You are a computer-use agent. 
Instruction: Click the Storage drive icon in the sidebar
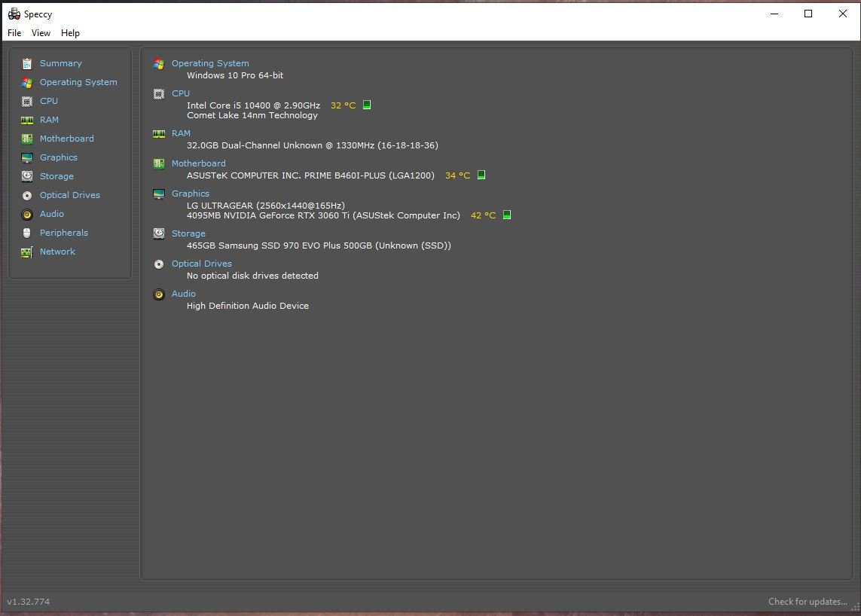[27, 176]
